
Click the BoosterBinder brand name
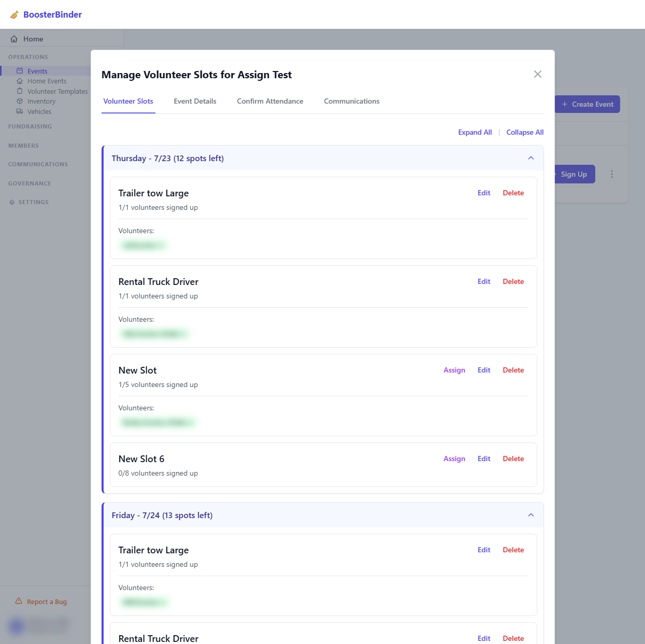coord(52,15)
